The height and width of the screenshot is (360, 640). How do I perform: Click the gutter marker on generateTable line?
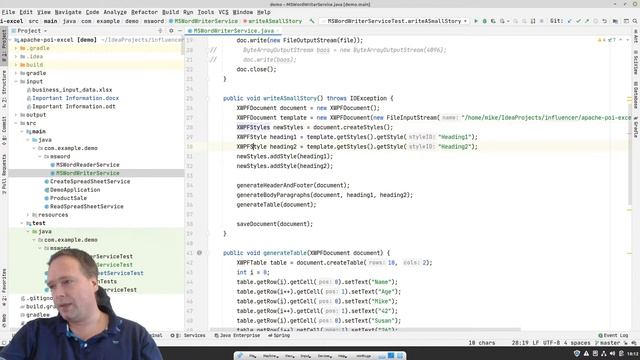tap(199, 253)
